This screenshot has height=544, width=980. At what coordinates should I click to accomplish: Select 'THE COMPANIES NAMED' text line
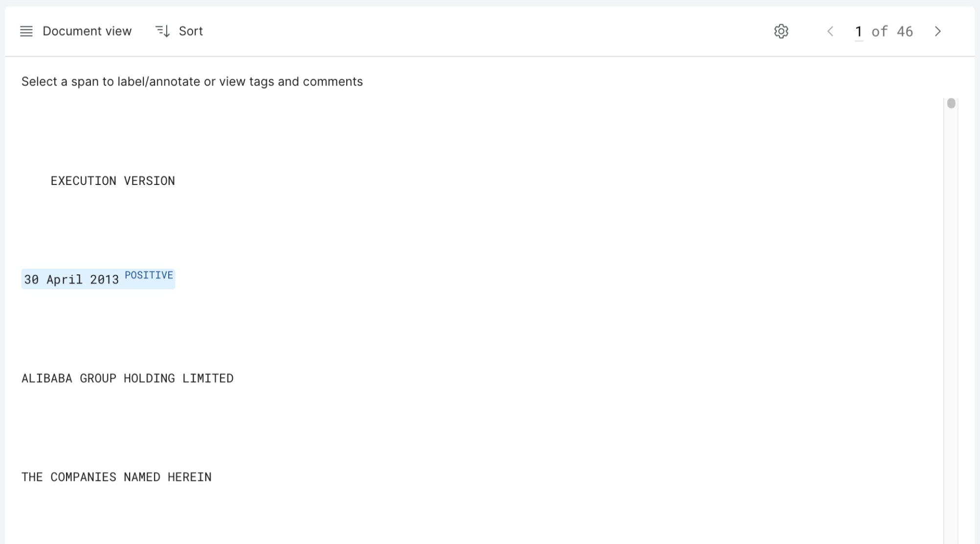(91, 477)
